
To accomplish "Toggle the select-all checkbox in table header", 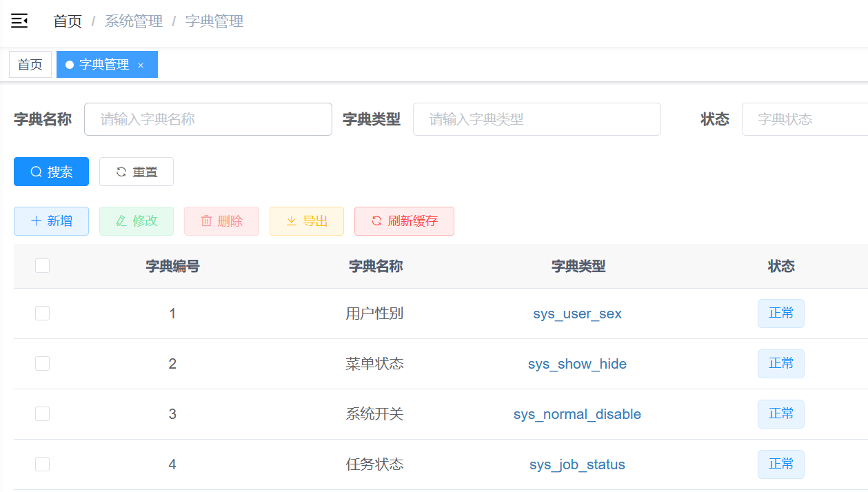I will click(x=43, y=266).
